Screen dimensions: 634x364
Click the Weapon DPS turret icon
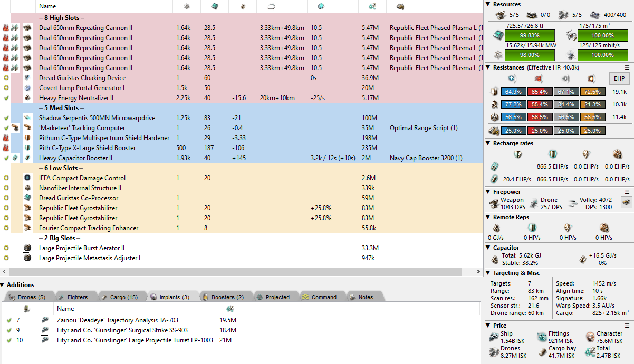(x=494, y=203)
